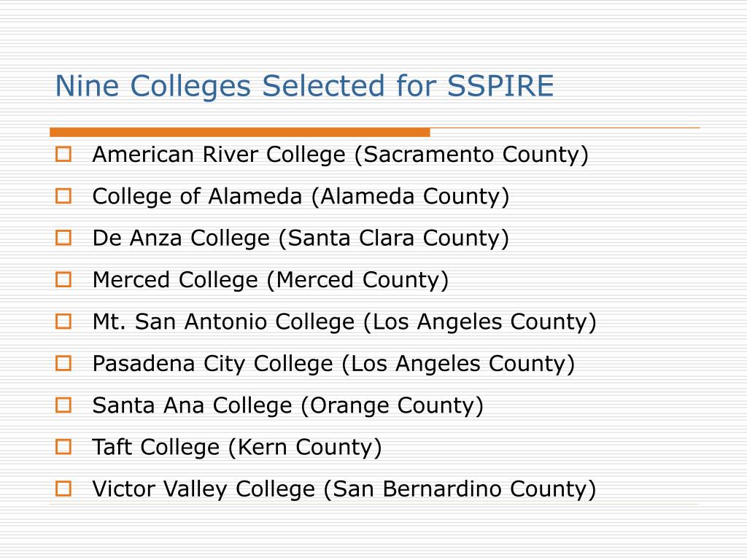Viewport: 747px width, 560px height.
Task: Click the thick orange divider bar under the title
Action: tap(239, 133)
